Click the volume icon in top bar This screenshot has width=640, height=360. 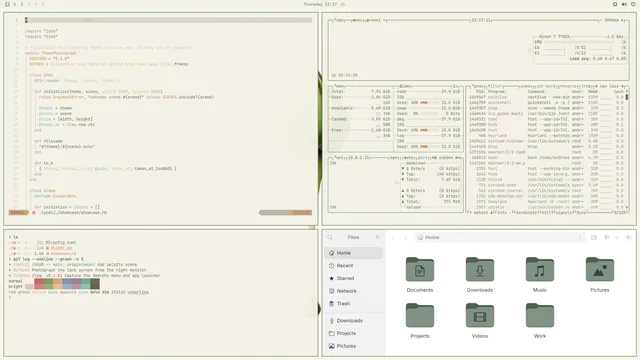point(624,4)
